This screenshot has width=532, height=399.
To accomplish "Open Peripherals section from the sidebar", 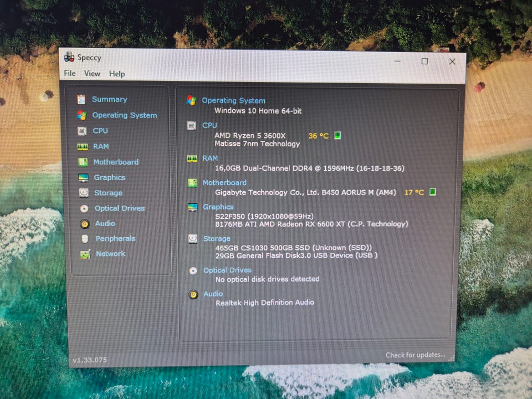I will tap(115, 239).
